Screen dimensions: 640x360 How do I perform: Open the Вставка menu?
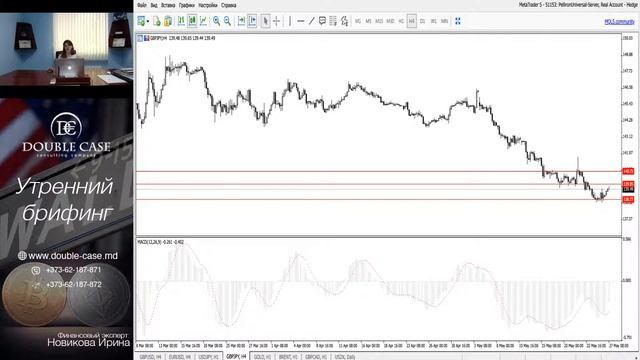click(x=168, y=5)
